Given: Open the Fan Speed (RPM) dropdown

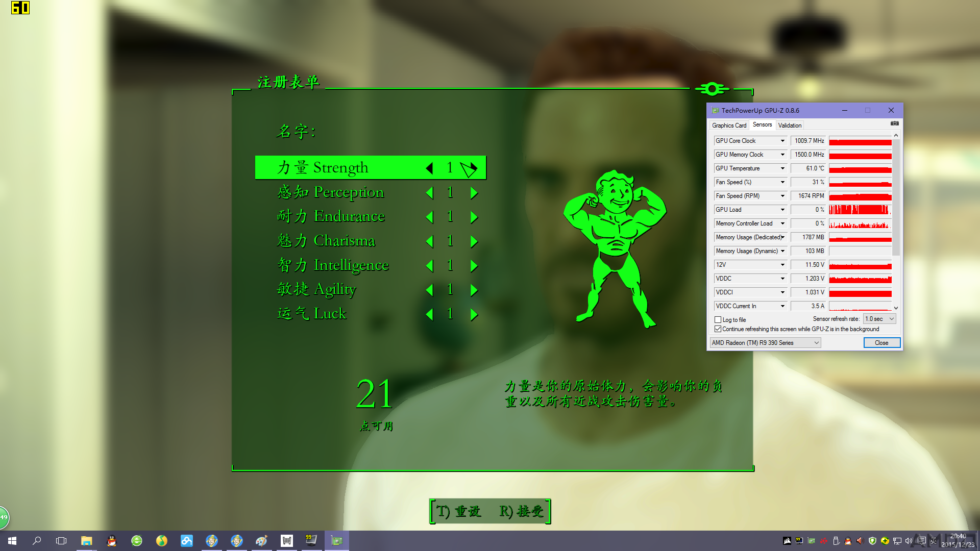Looking at the screenshot, I should coord(782,196).
